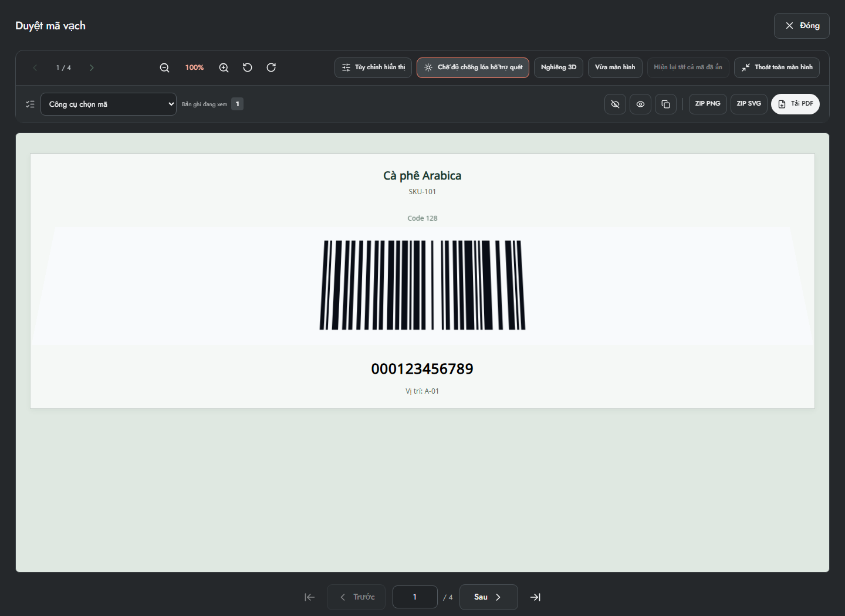Jump to last page icon
The image size is (845, 616).
pyautogui.click(x=535, y=597)
